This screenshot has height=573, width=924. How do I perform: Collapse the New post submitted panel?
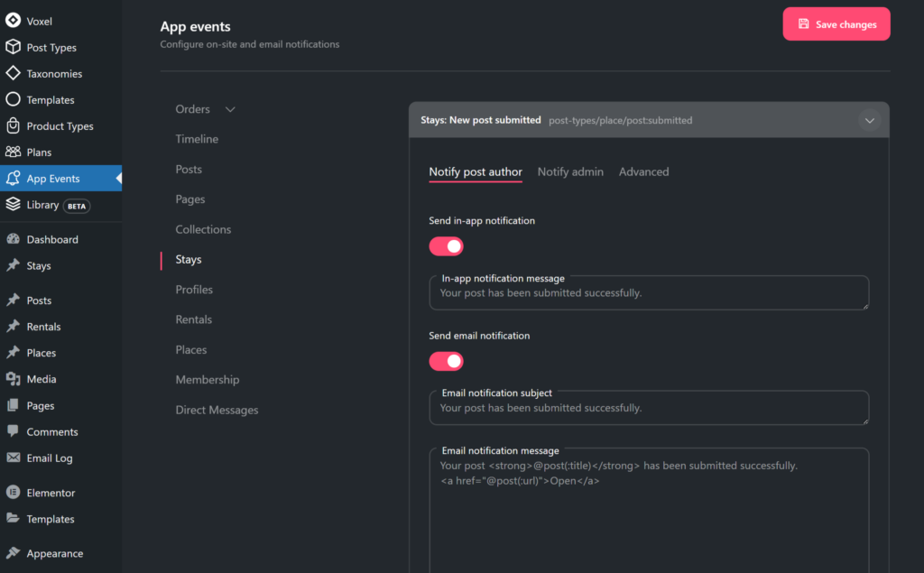(x=869, y=120)
